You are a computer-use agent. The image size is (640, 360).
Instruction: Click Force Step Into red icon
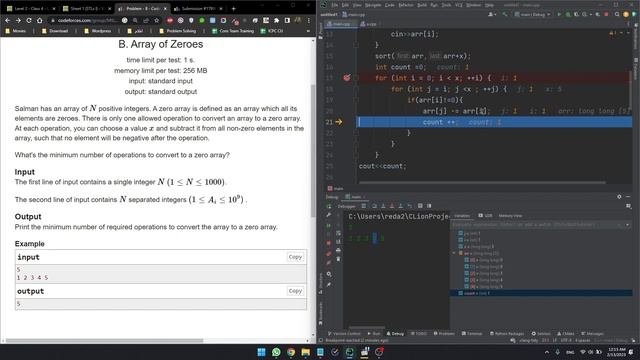click(x=392, y=206)
